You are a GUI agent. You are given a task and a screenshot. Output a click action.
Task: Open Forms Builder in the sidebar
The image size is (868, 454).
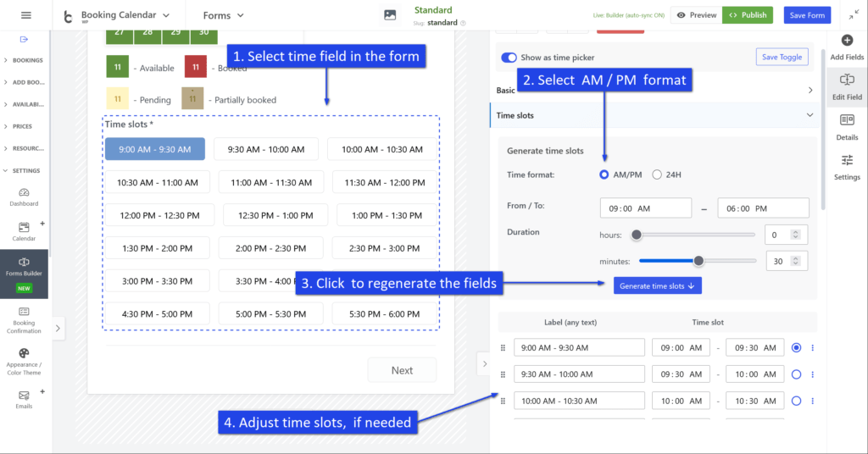click(x=24, y=274)
